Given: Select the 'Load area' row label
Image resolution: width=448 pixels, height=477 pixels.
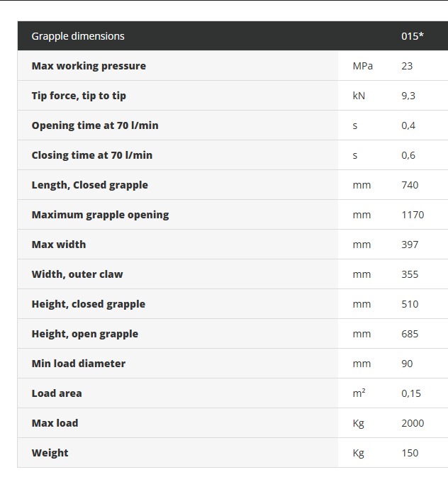Looking at the screenshot, I should 57,393.
